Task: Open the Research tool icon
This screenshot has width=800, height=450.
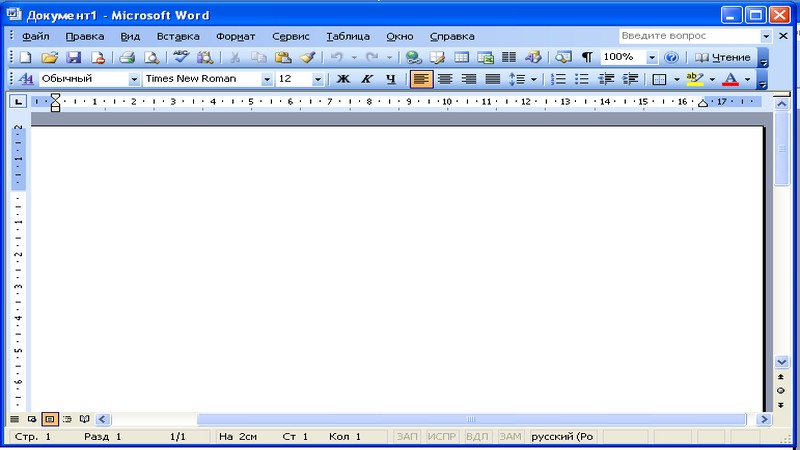Action: (x=205, y=57)
